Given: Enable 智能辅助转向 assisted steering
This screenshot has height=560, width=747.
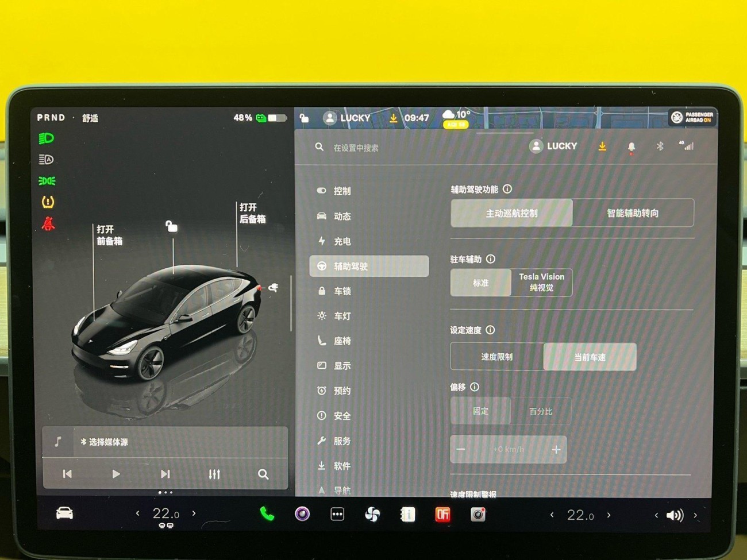Looking at the screenshot, I should coord(632,213).
